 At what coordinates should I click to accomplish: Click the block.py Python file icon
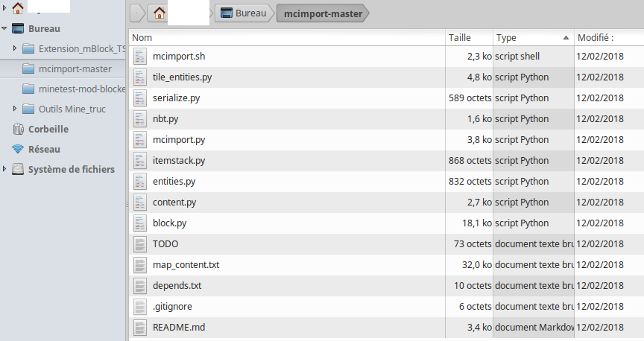(140, 223)
